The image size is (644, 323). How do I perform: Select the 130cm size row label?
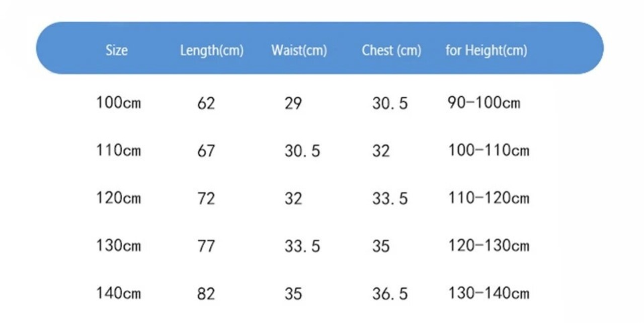pyautogui.click(x=119, y=245)
